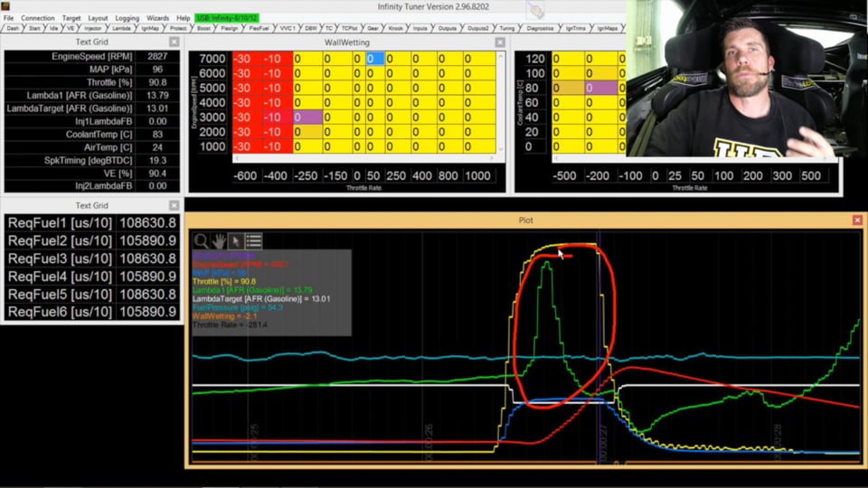Viewport: 868px width, 488px height.
Task: Select the magnifier zoom tool in Plot
Action: tap(201, 240)
